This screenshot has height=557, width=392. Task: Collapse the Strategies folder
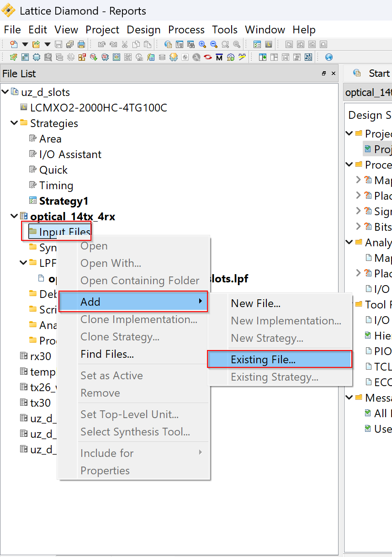tap(14, 123)
